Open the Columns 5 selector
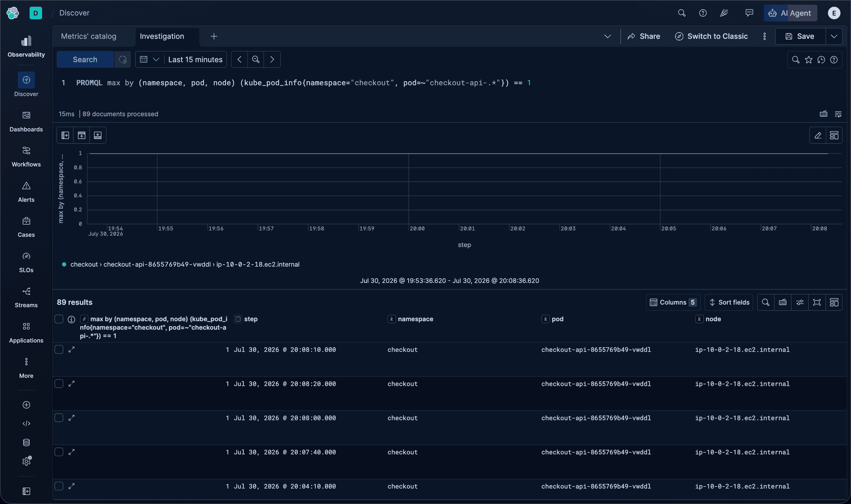 (x=673, y=302)
